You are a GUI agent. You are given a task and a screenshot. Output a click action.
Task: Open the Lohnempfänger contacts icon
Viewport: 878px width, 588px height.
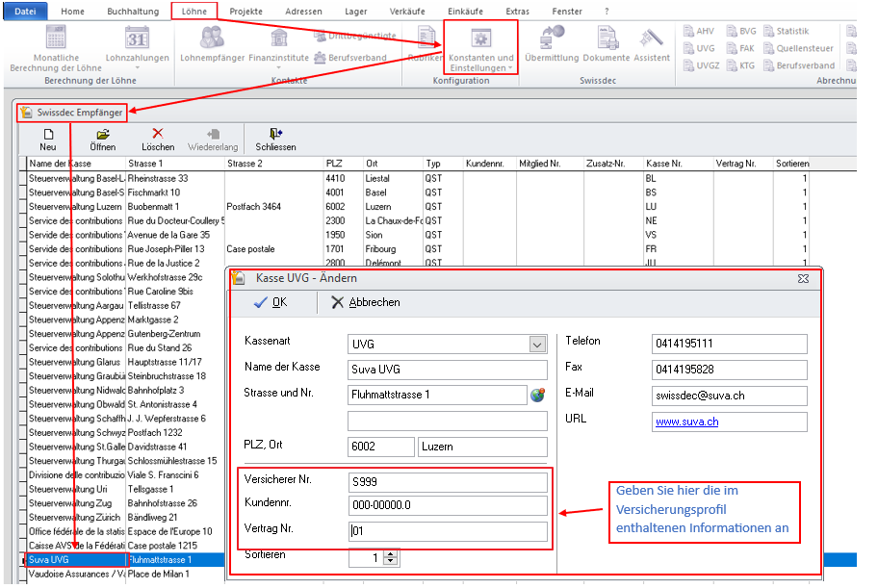click(212, 38)
